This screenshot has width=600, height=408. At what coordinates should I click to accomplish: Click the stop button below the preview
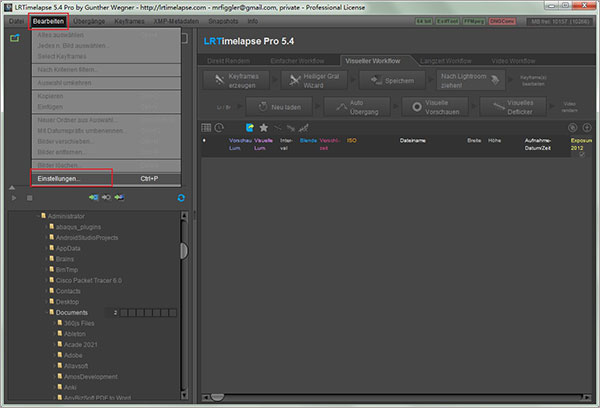tap(29, 198)
